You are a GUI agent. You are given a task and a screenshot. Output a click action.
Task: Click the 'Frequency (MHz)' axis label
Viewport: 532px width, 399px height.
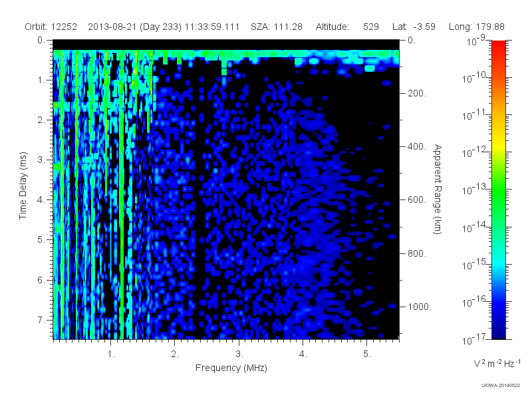231,368
